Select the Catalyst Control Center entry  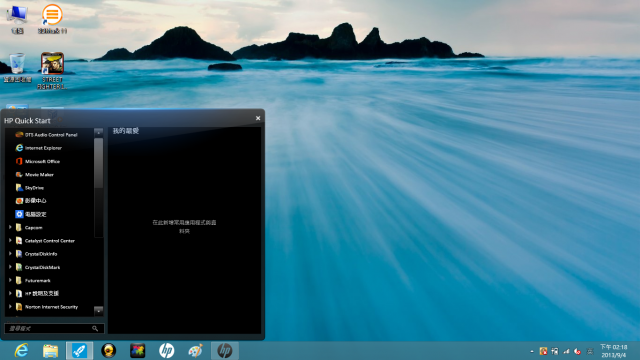click(x=50, y=241)
